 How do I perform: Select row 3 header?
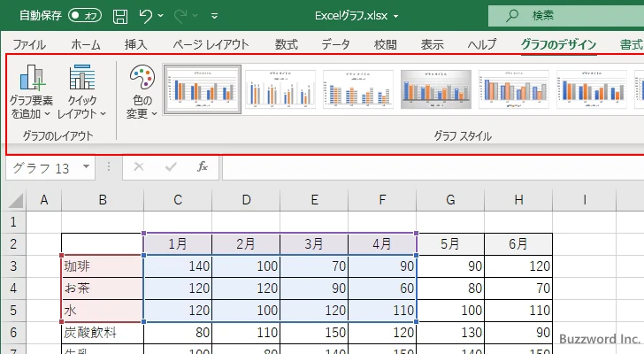pyautogui.click(x=13, y=266)
